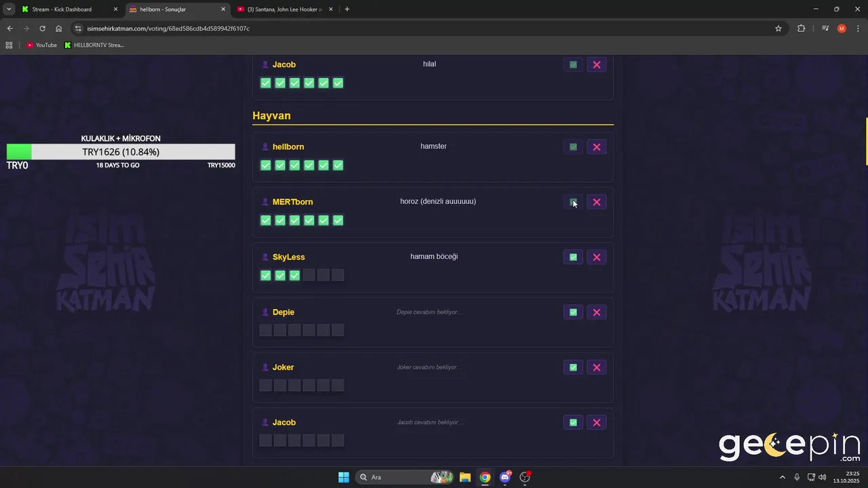Click the address bar URL
The width and height of the screenshot is (868, 488).
coord(168,28)
